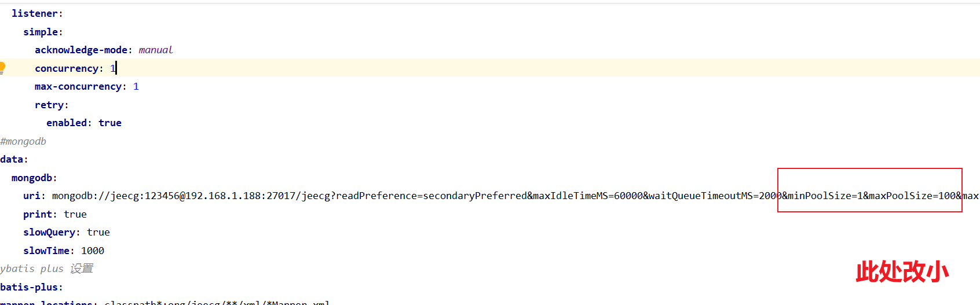Click the red 此处改小 annotation text

tap(902, 271)
